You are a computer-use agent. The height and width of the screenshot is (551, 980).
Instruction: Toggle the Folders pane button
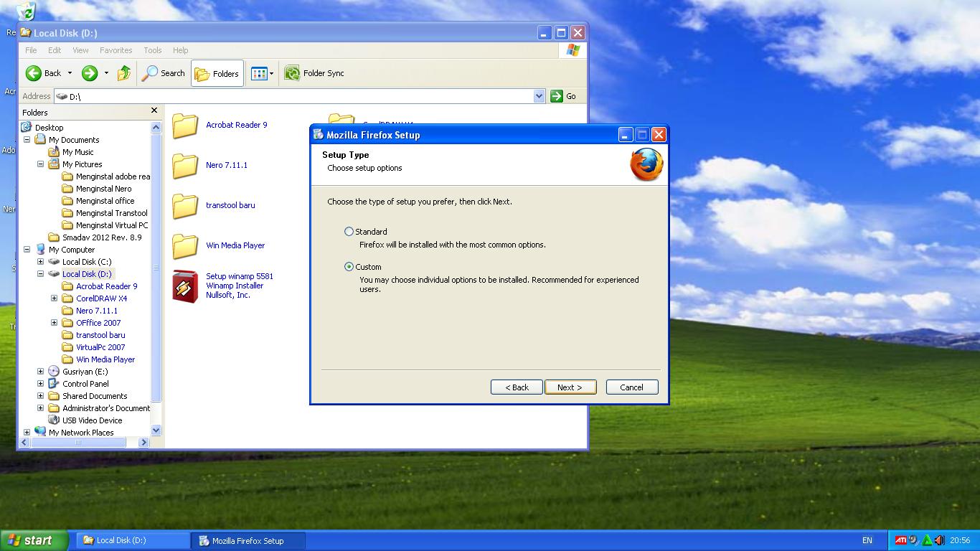[x=217, y=73]
